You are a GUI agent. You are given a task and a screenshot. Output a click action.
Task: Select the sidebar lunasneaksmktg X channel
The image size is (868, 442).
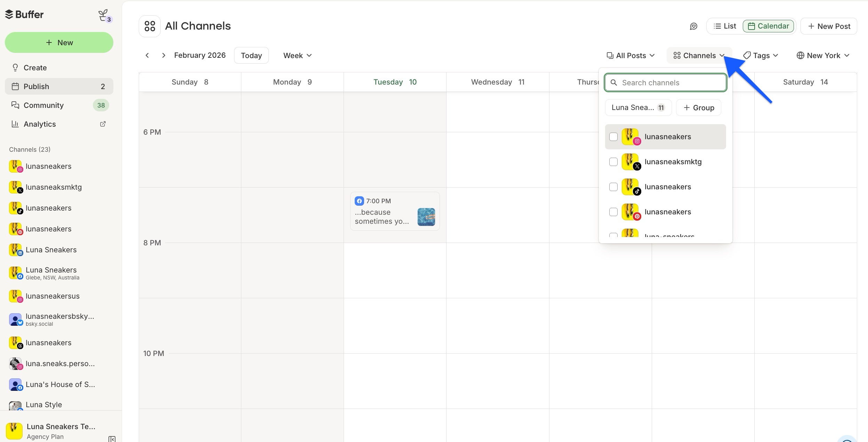point(59,187)
